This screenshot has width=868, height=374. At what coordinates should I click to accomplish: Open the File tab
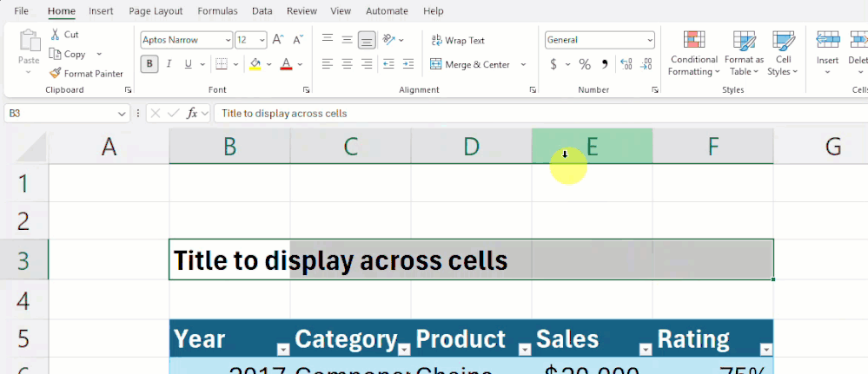(x=22, y=10)
